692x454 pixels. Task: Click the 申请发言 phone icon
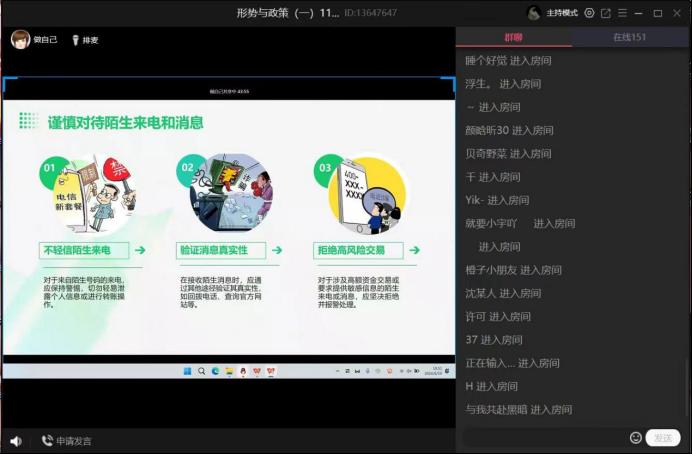click(47, 441)
